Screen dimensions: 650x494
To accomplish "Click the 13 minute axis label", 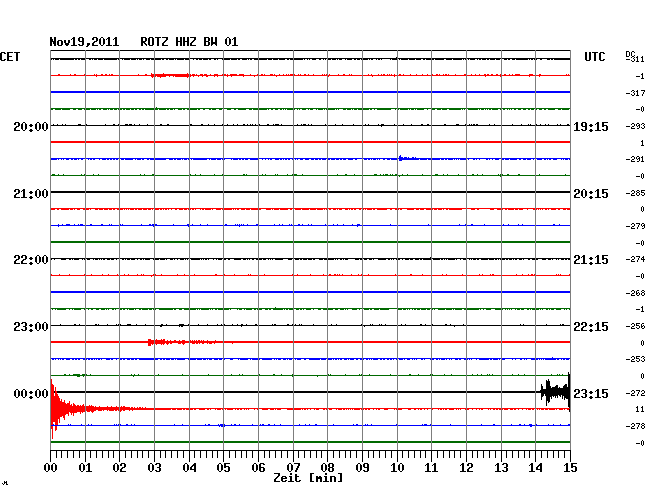I will [x=501, y=468].
